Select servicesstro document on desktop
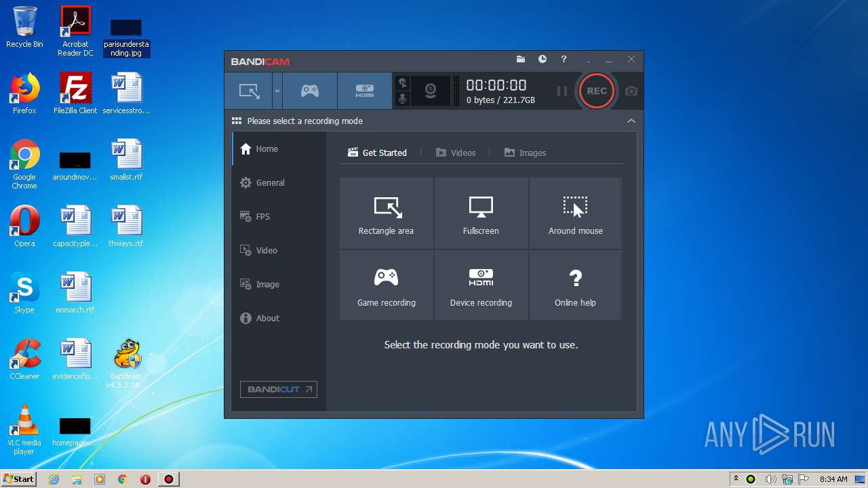The height and width of the screenshot is (488, 868). point(126,94)
